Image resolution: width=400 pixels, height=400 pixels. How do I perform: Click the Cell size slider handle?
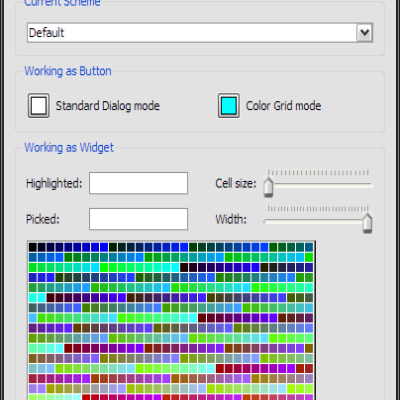(x=268, y=187)
